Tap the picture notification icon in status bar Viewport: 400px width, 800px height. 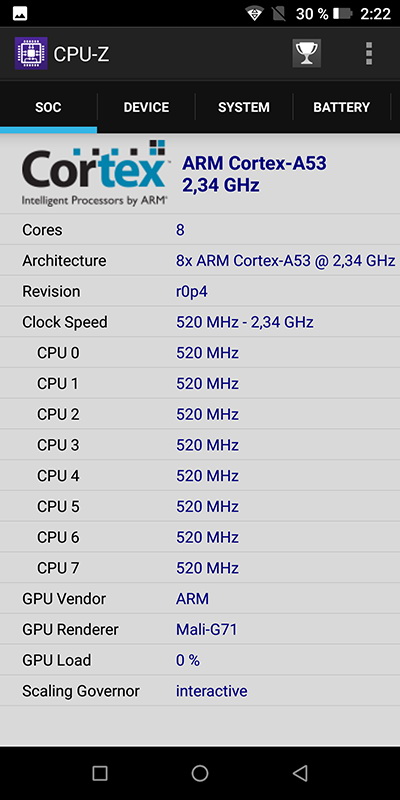20,14
